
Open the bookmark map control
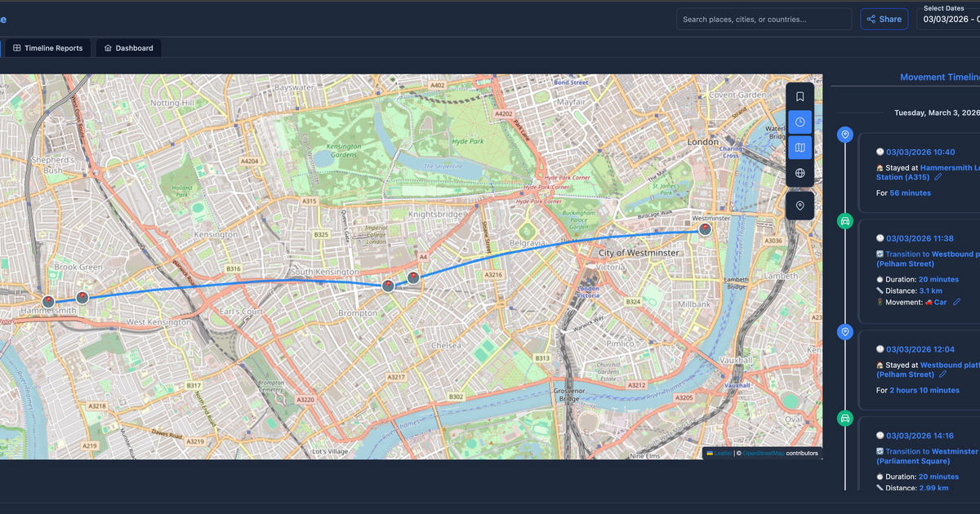(800, 96)
